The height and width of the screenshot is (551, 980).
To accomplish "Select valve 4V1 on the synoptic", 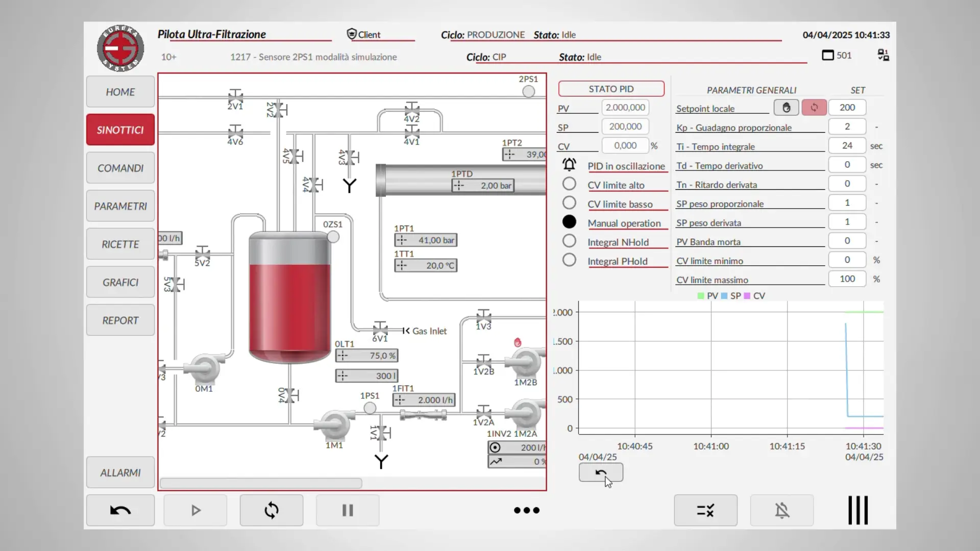I will pos(412,132).
